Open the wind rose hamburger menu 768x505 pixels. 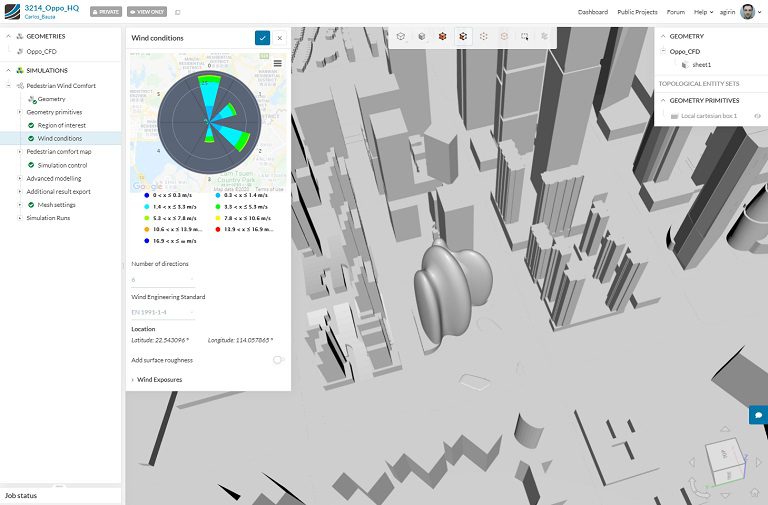pyautogui.click(x=277, y=63)
